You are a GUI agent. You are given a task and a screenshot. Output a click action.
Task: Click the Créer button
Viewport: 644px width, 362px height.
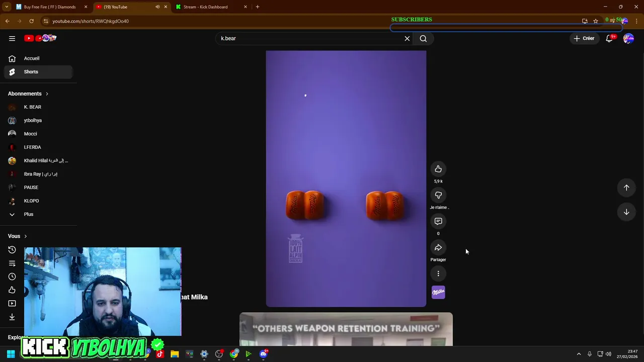[x=584, y=38]
